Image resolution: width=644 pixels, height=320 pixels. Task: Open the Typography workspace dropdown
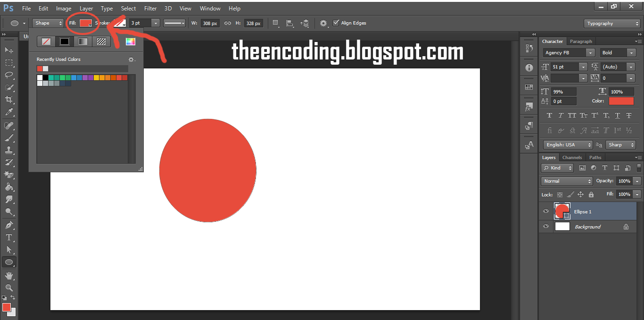click(611, 24)
